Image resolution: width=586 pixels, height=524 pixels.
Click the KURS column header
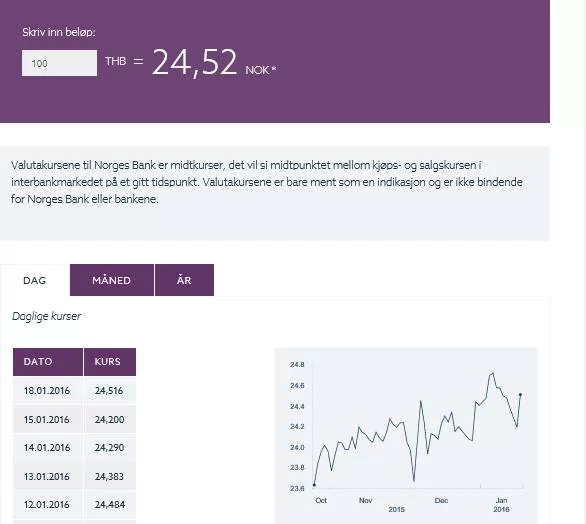[110, 362]
